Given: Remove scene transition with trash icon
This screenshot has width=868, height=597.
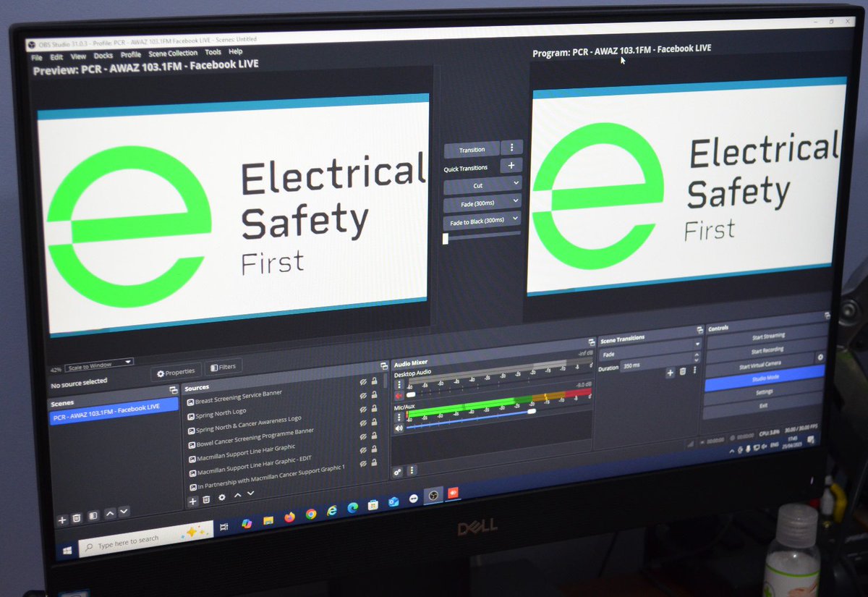Looking at the screenshot, I should pyautogui.click(x=682, y=371).
